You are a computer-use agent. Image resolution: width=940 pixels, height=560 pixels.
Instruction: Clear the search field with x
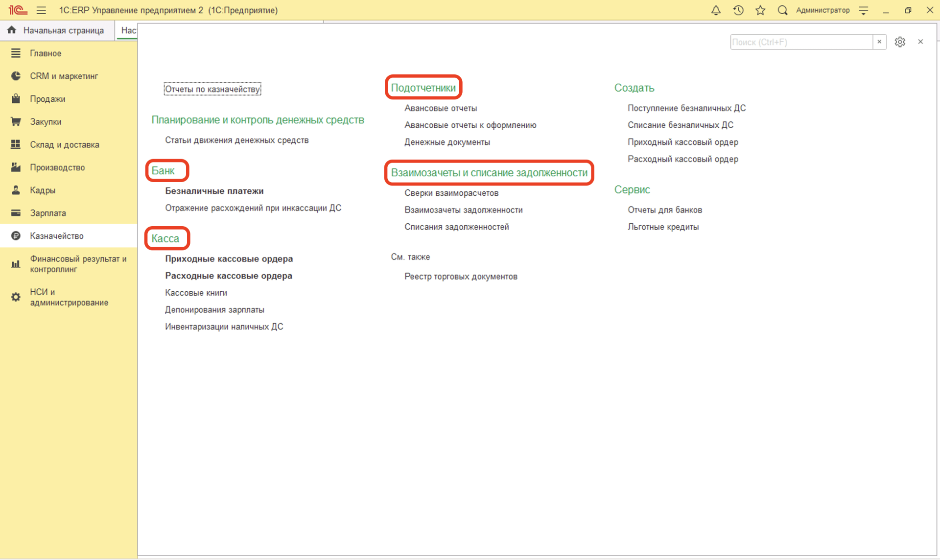pos(879,42)
